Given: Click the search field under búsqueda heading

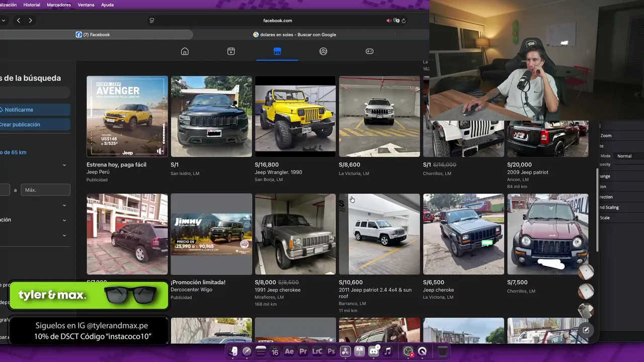Looking at the screenshot, I should click(34, 93).
